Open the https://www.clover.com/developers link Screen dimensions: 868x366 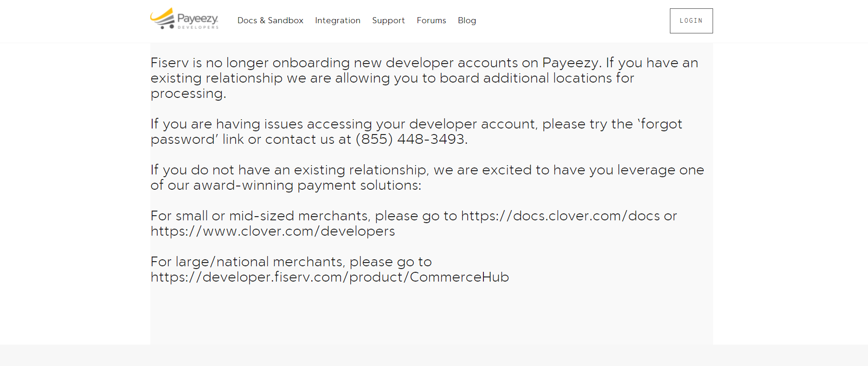click(272, 231)
